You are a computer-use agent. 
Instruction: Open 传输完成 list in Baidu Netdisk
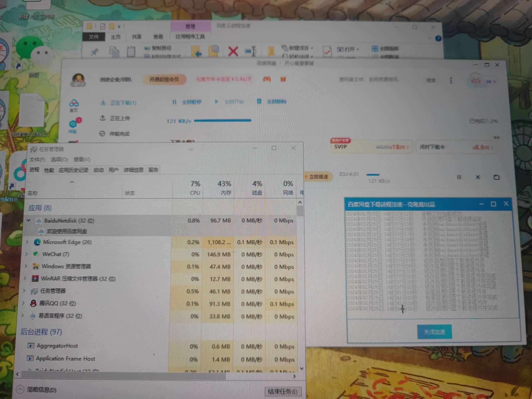114,134
